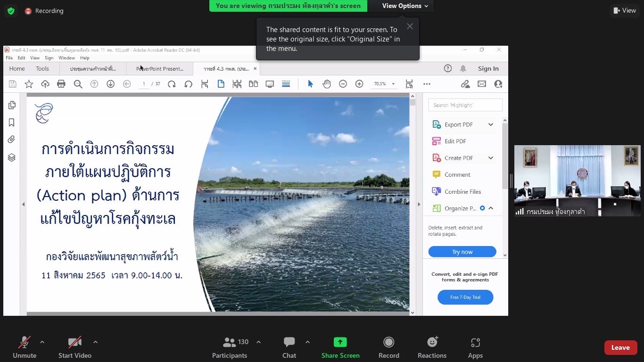Unmute the Zoom microphone
The width and height of the screenshot is (644, 362).
pos(25,347)
